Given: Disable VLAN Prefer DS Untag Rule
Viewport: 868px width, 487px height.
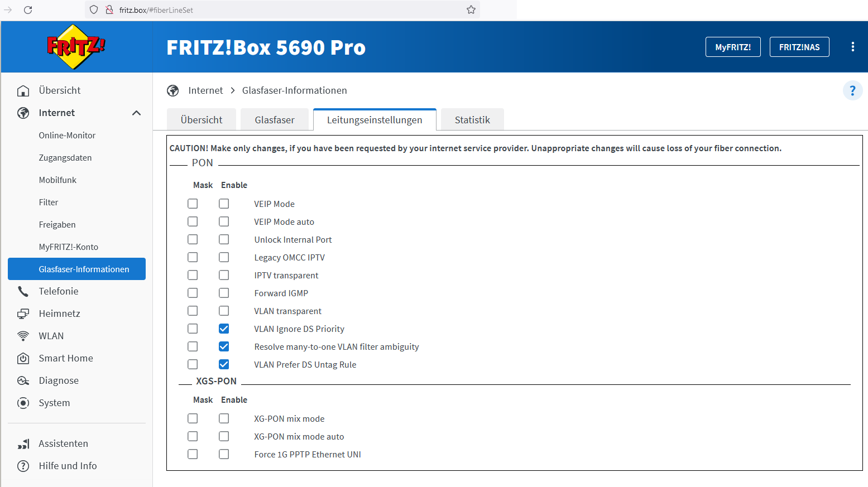Looking at the screenshot, I should point(224,364).
